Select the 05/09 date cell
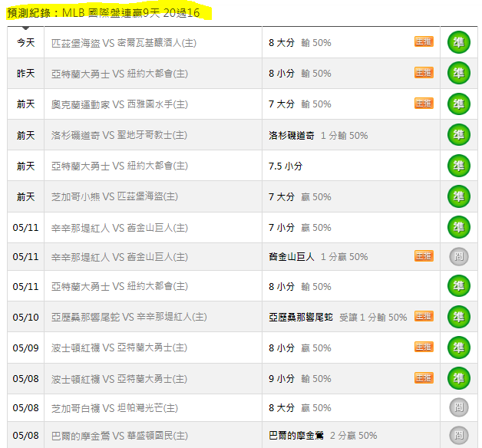This screenshot has height=448, width=482. coord(26,348)
